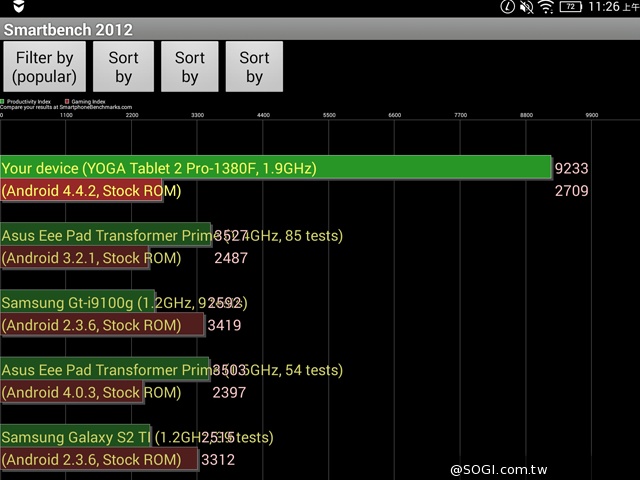640x480 pixels.
Task: Tap the 7700 axis label
Action: pos(460,115)
